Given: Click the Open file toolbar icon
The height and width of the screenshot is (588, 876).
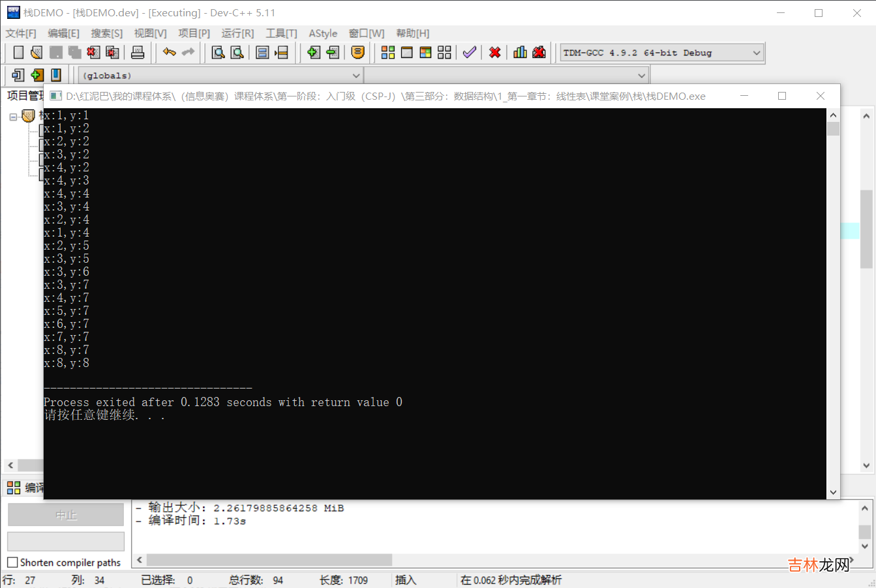Looking at the screenshot, I should [x=37, y=52].
